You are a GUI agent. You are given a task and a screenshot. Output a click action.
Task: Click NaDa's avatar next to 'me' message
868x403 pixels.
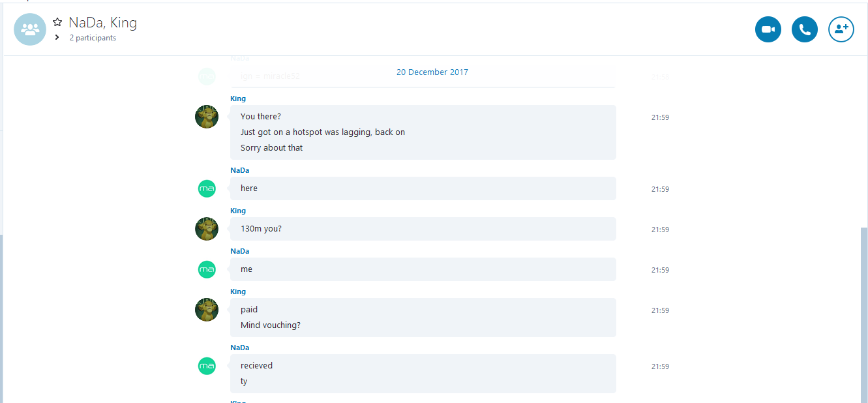[207, 269]
